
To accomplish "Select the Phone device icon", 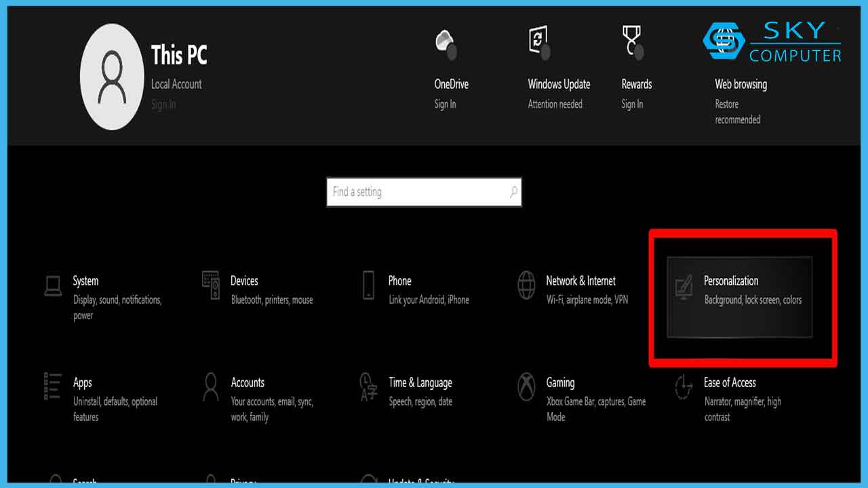I will [368, 285].
